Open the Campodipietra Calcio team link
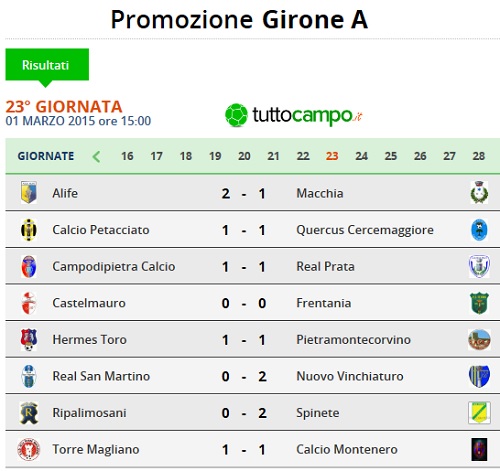This screenshot has height=471, width=500. pyautogui.click(x=114, y=266)
